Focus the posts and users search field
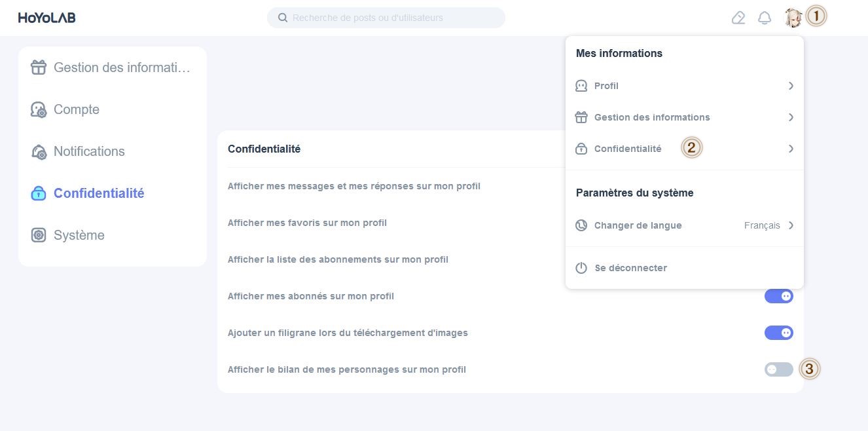This screenshot has height=431, width=868. pyautogui.click(x=386, y=18)
